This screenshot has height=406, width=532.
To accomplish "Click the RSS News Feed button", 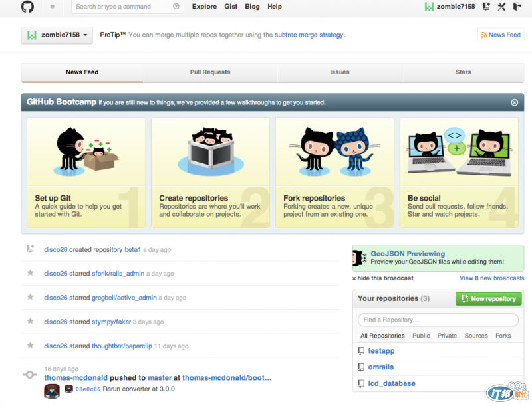I will (501, 35).
